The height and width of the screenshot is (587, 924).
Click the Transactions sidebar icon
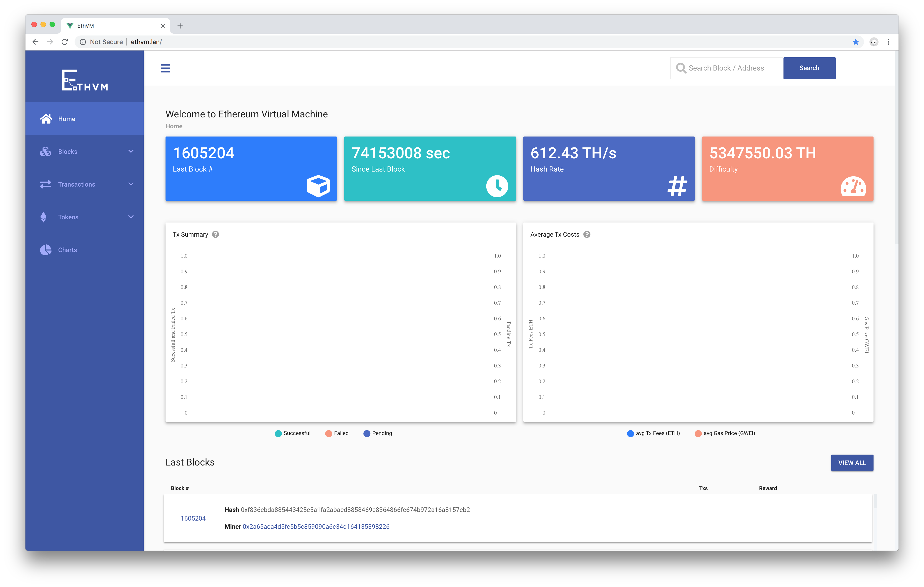click(46, 184)
